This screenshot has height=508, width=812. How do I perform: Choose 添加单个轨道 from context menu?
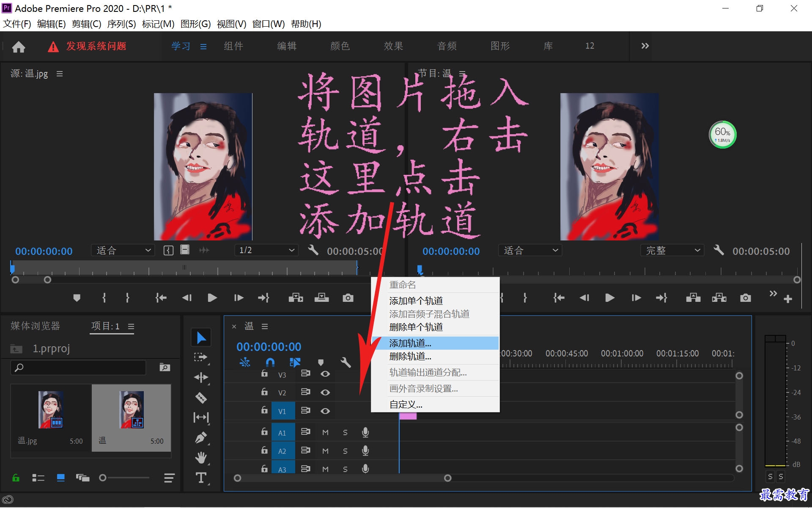pyautogui.click(x=435, y=301)
